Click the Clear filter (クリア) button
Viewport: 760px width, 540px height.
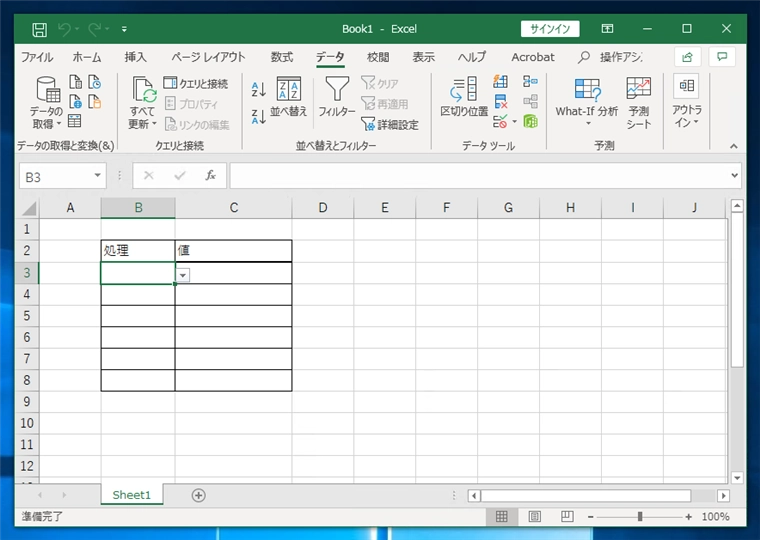coord(380,83)
